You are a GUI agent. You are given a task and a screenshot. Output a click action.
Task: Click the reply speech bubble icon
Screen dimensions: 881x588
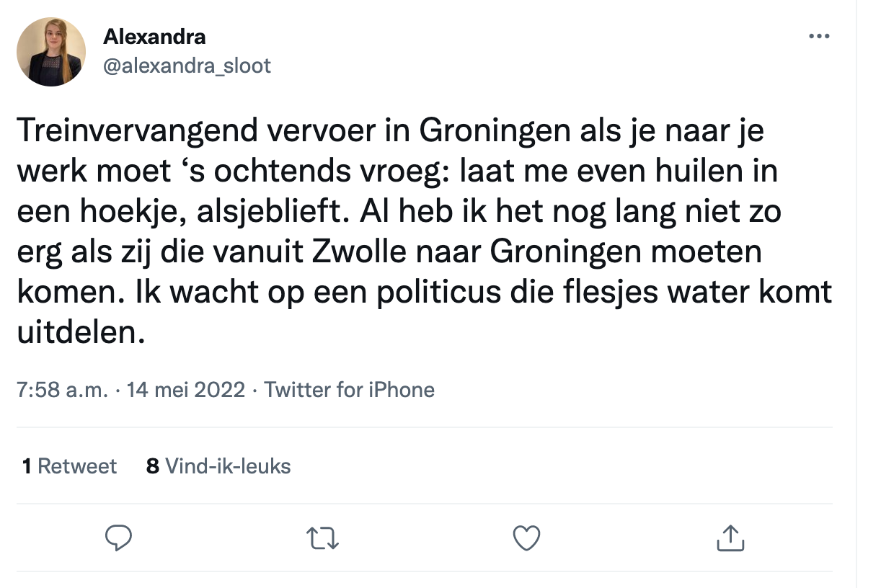[119, 538]
